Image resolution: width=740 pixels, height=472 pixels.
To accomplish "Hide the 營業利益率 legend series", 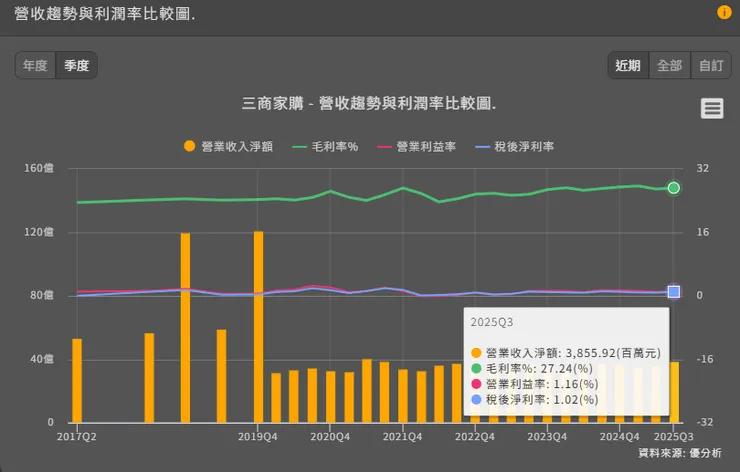I will [417, 146].
